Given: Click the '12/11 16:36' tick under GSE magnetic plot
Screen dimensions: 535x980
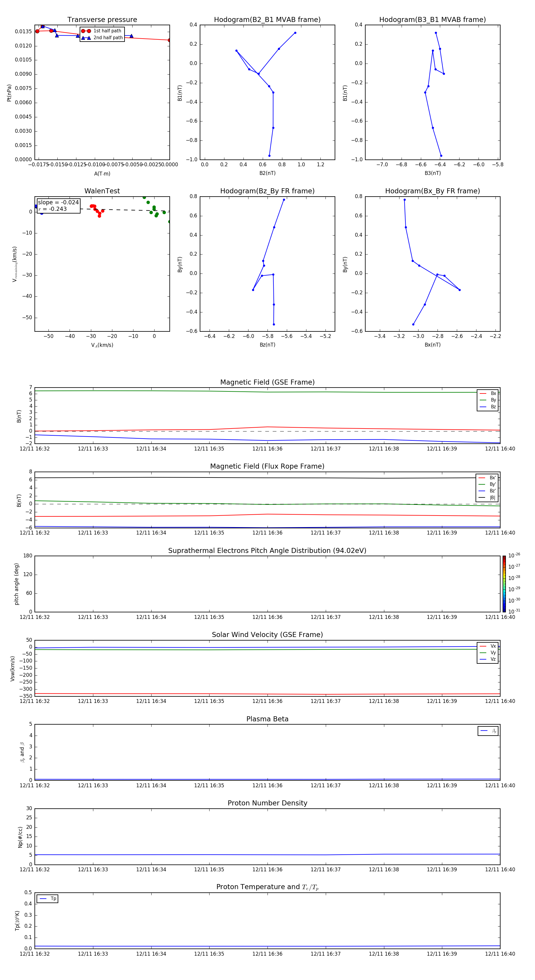Looking at the screenshot, I should click(267, 449).
